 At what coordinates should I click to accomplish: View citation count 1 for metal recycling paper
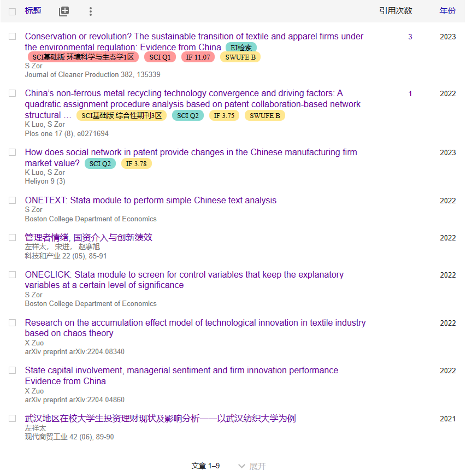click(410, 94)
